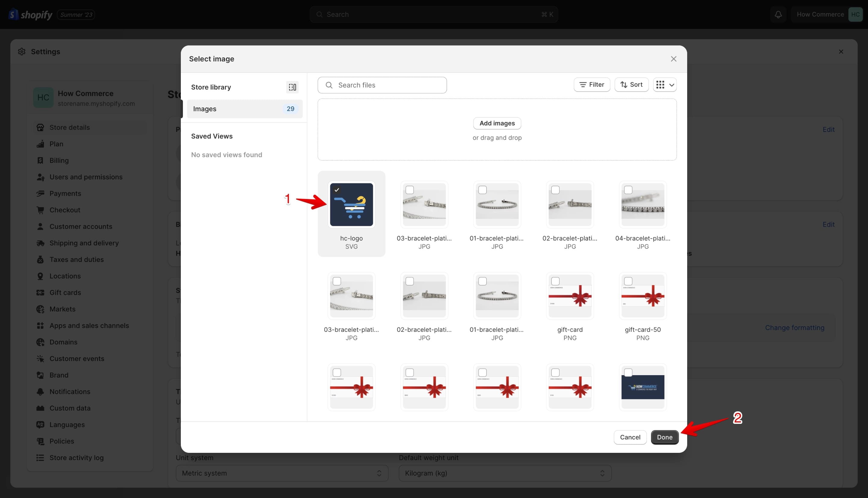Click the Apps and sales channels icon
Image resolution: width=868 pixels, height=498 pixels.
[40, 325]
